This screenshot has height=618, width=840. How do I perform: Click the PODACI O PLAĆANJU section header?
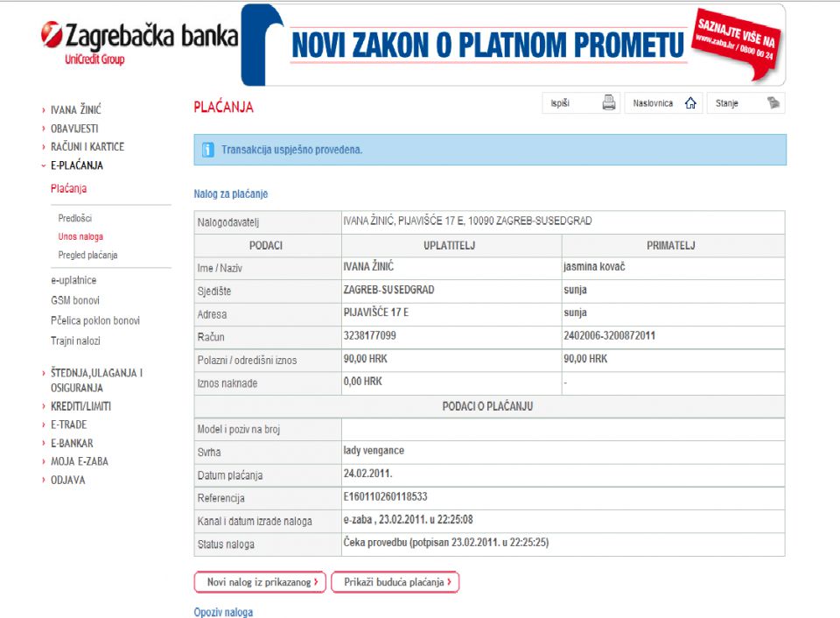tap(487, 407)
